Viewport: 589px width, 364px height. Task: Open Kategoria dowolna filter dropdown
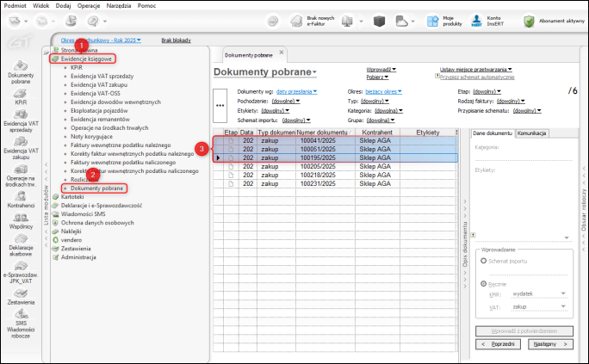click(388, 111)
